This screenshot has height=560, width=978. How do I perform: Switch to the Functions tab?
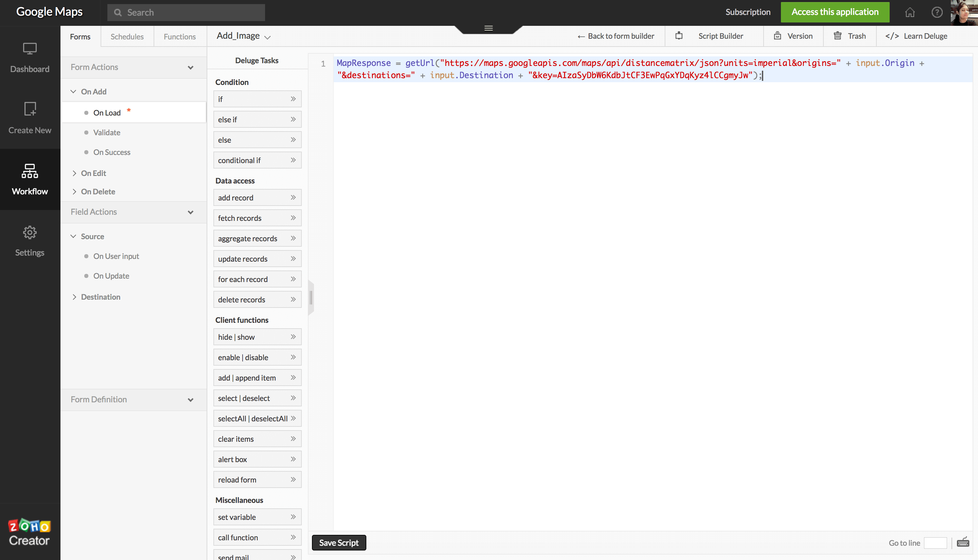tap(180, 37)
